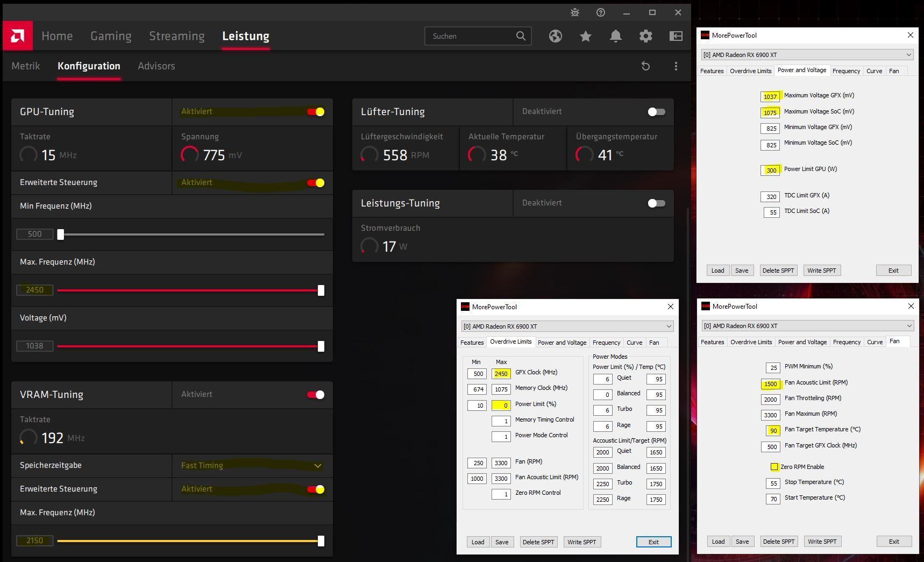Screen dimensions: 924x562
Task: Click Fan Target Temperature field 90
Action: click(773, 431)
